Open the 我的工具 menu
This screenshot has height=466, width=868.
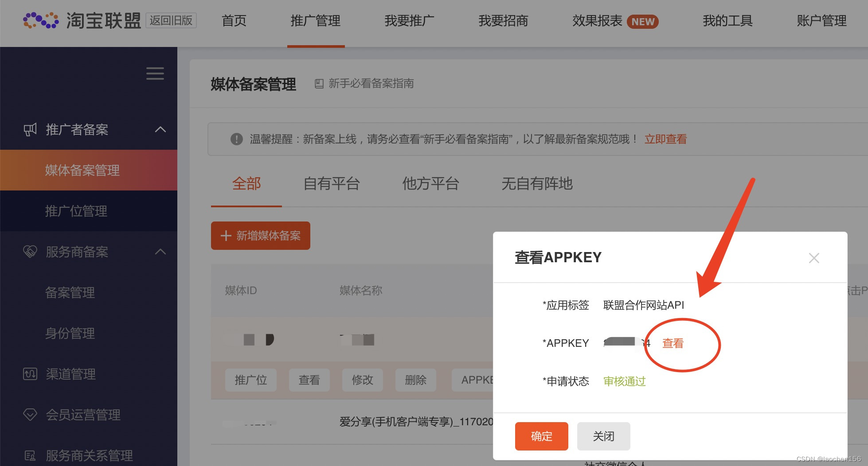pyautogui.click(x=728, y=20)
